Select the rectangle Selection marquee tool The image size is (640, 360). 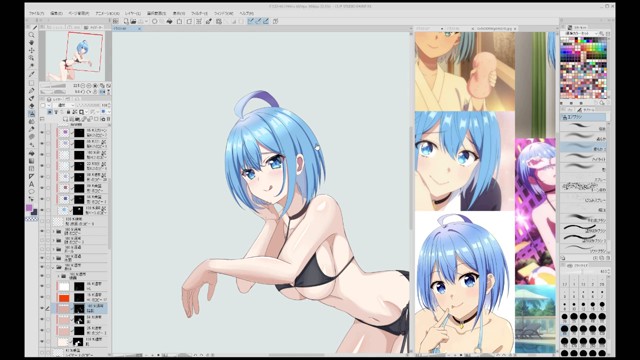pos(31,83)
